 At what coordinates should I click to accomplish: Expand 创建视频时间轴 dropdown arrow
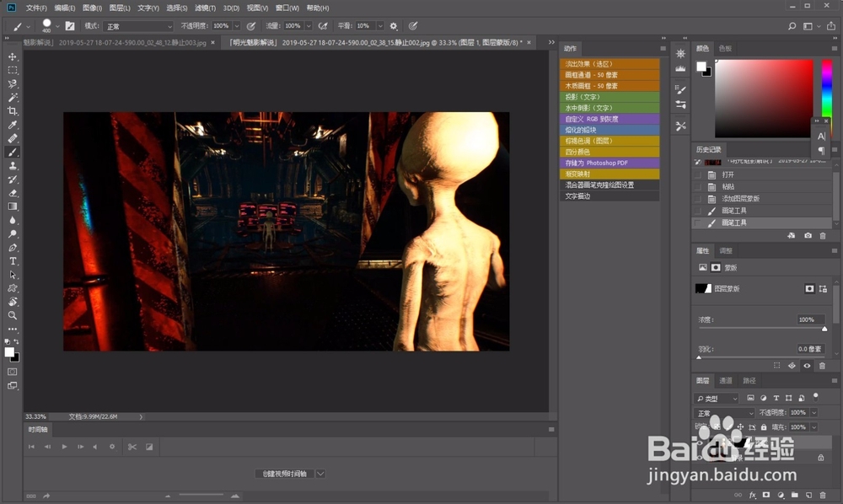[x=320, y=474]
